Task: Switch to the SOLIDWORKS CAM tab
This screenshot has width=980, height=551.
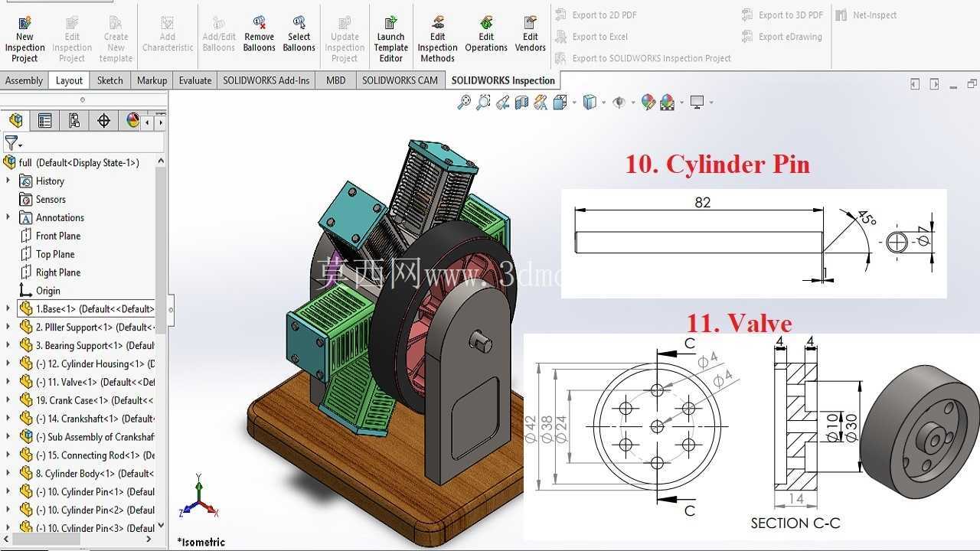Action: point(400,80)
